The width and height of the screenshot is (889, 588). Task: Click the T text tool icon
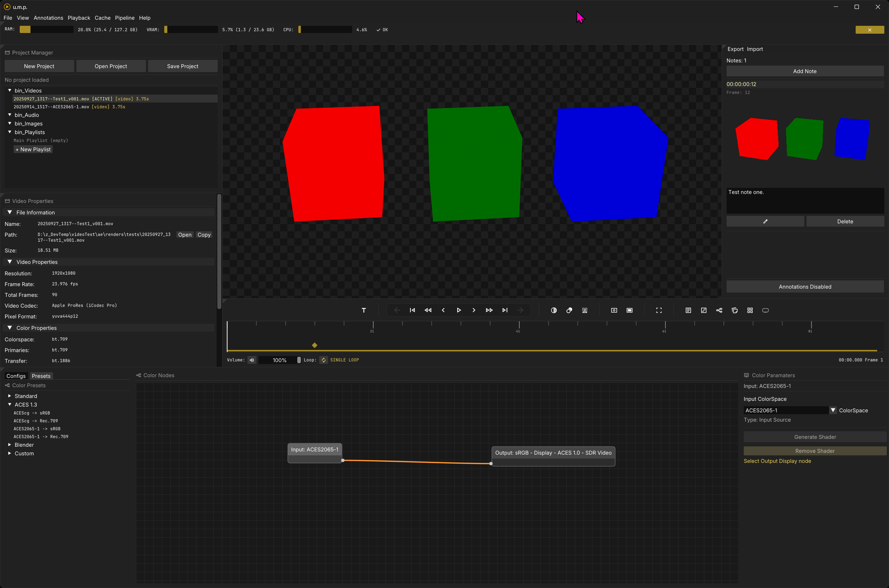(364, 310)
